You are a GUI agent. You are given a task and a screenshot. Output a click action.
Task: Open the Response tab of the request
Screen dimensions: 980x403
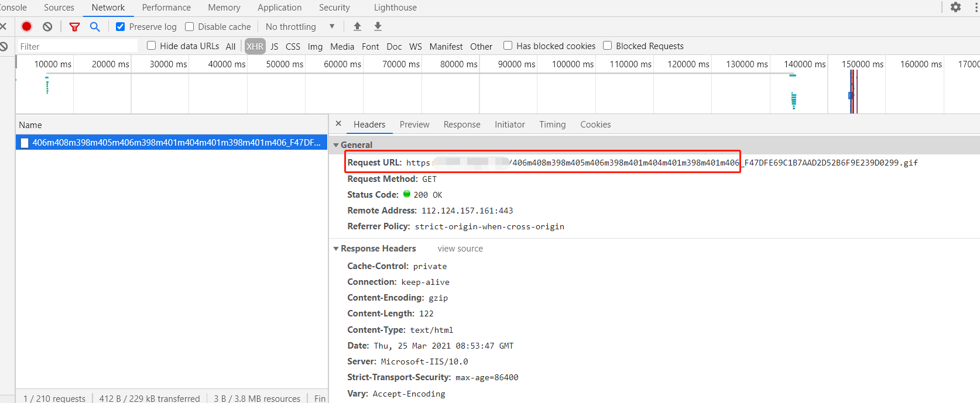point(462,125)
